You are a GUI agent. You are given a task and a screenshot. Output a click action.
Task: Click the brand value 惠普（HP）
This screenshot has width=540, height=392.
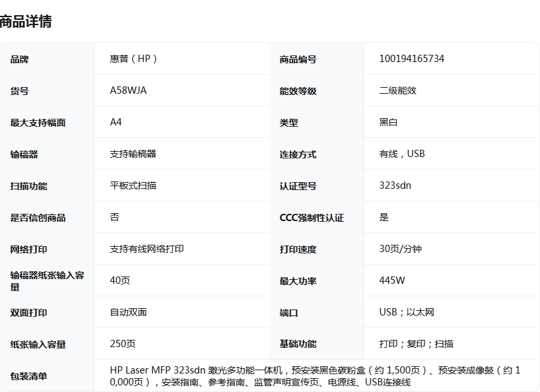[133, 59]
